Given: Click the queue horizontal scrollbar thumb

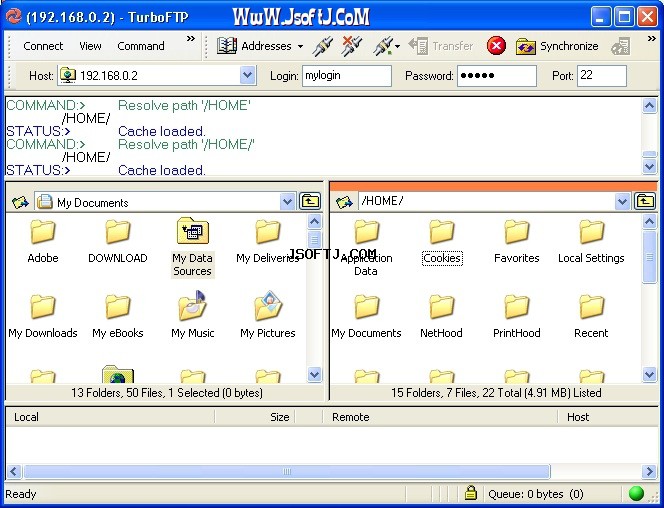Looking at the screenshot, I should [287, 471].
